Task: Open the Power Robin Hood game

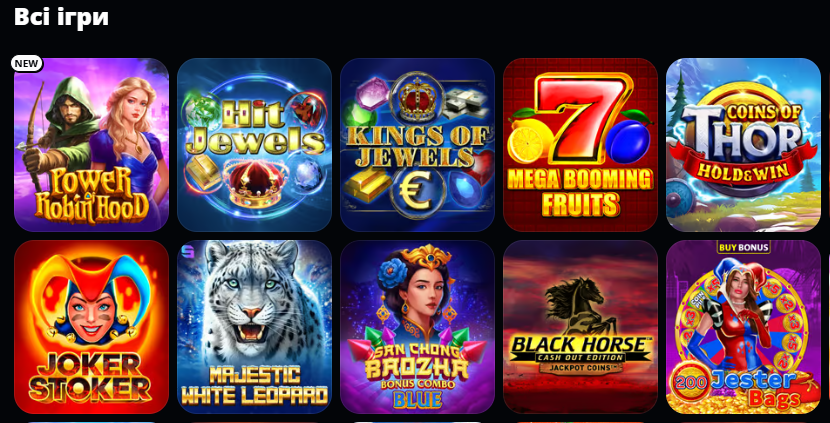Action: pos(92,145)
